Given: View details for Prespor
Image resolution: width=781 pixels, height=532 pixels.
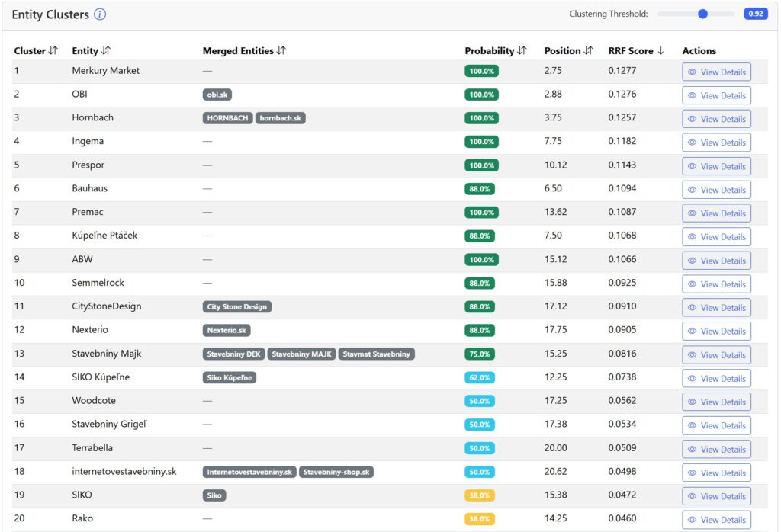Looking at the screenshot, I should pos(716,166).
